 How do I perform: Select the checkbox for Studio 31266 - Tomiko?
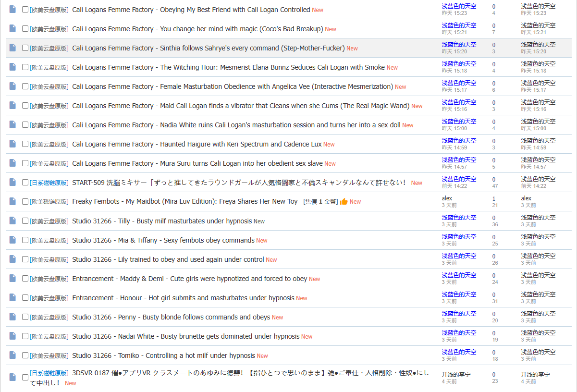pos(25,355)
